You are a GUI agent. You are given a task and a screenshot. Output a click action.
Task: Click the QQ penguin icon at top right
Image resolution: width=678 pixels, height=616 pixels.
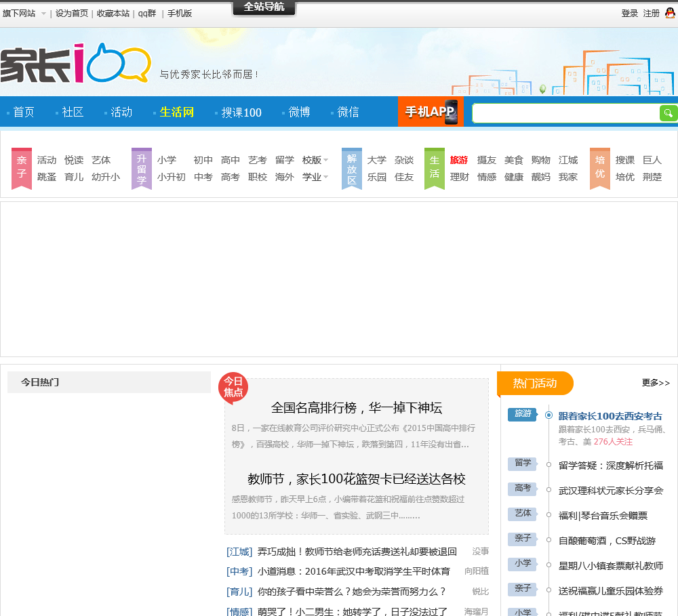point(670,13)
